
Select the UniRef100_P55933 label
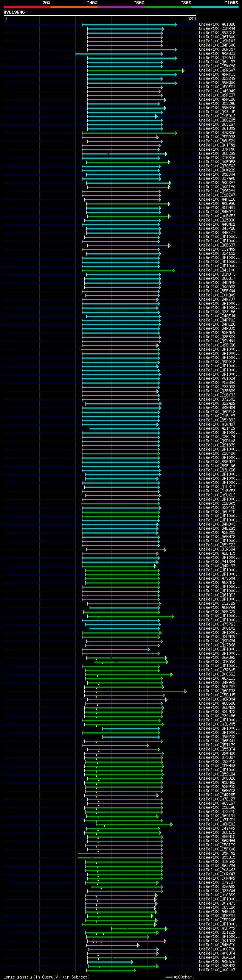217,137
